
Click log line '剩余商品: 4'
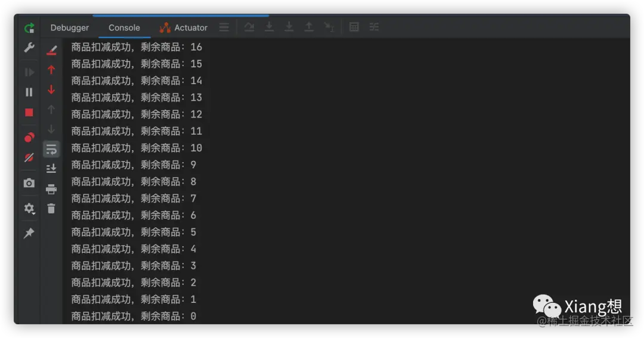[x=134, y=249]
